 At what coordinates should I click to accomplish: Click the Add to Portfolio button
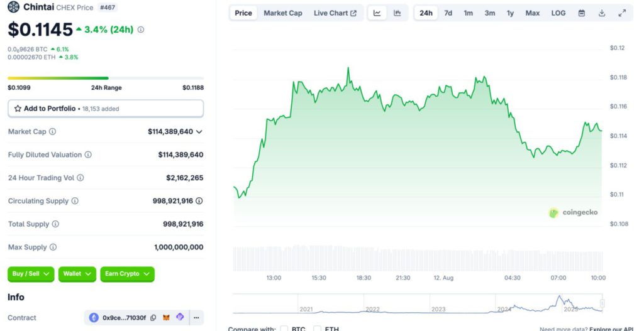[x=106, y=109]
